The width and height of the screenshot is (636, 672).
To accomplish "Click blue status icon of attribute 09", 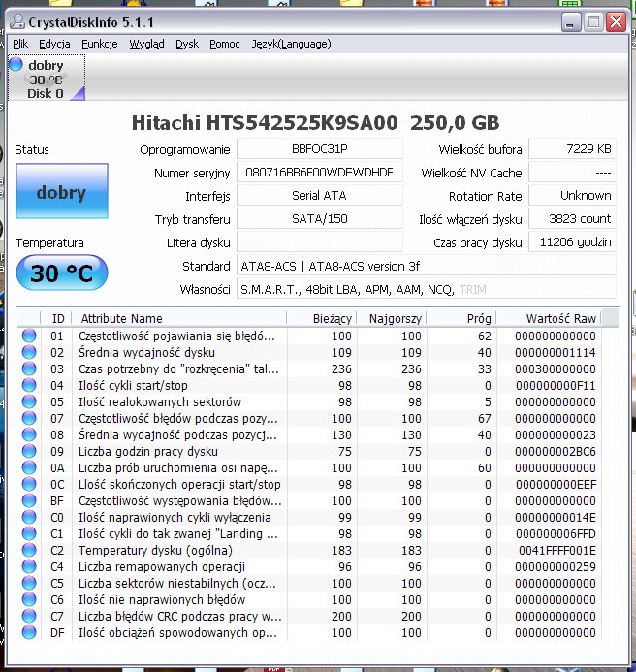I will pyautogui.click(x=29, y=451).
